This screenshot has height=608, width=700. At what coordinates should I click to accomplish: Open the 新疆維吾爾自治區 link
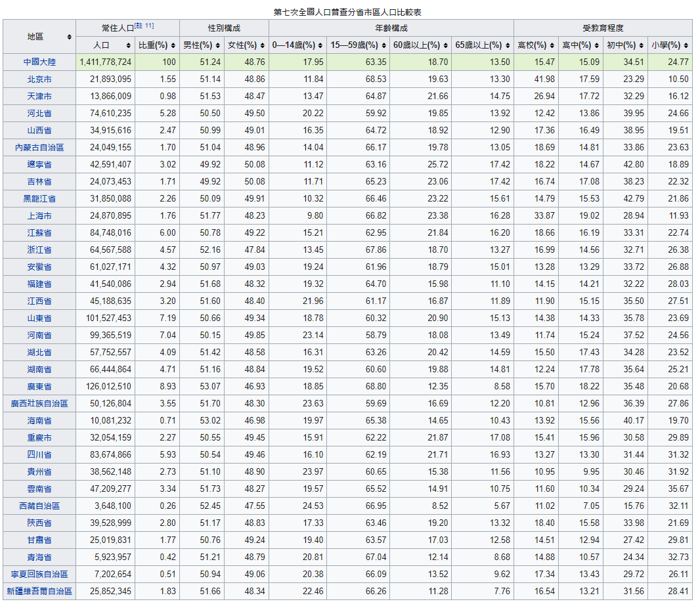(39, 592)
